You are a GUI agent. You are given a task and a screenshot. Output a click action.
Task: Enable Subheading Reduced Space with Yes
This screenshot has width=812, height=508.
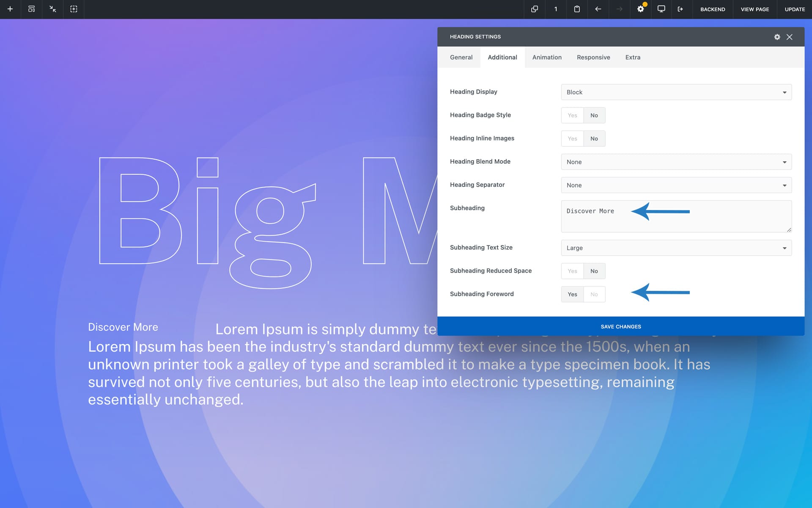tap(572, 271)
